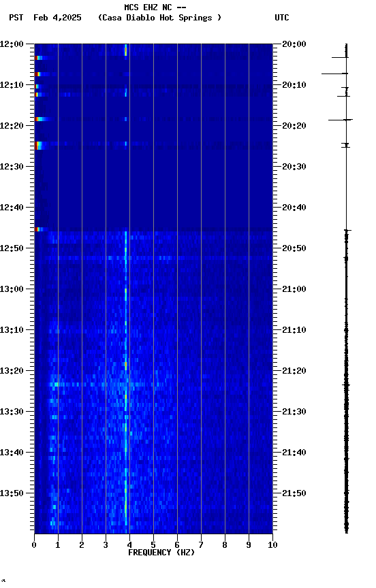
Task: Click the '20:40' UTC time label
Action: point(294,208)
